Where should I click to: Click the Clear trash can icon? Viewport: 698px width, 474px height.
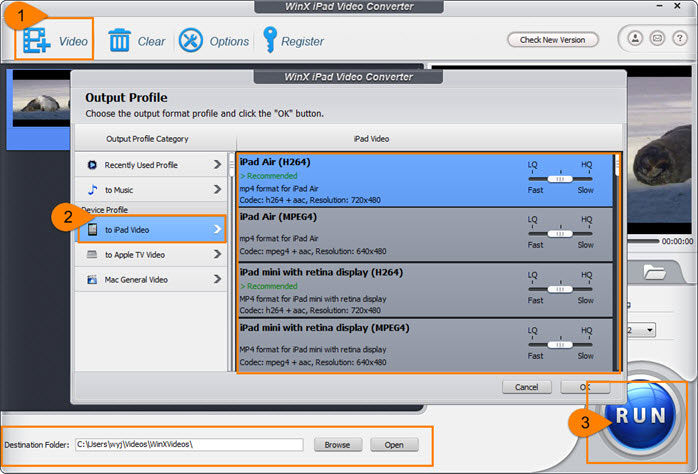pos(119,40)
